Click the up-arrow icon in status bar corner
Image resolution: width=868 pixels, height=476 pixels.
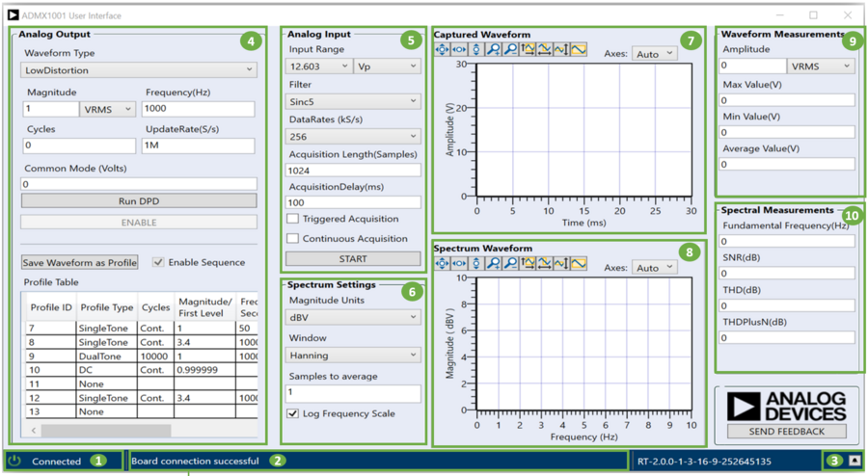click(x=854, y=461)
